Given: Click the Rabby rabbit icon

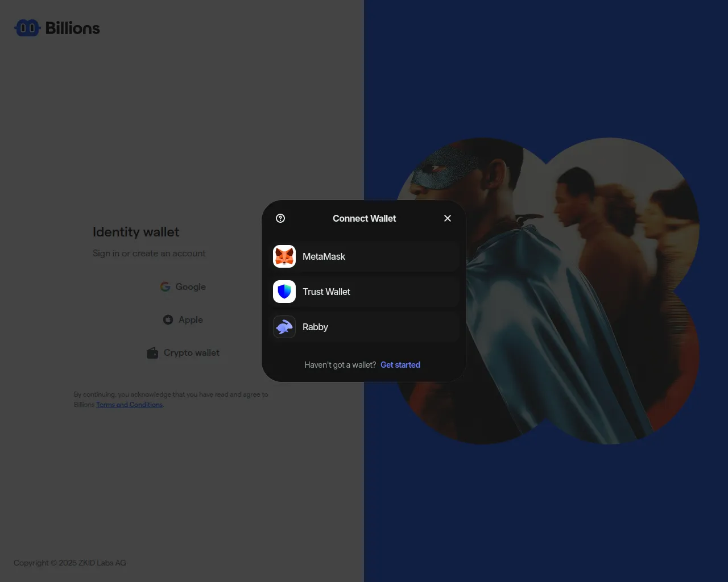Looking at the screenshot, I should coord(284,327).
